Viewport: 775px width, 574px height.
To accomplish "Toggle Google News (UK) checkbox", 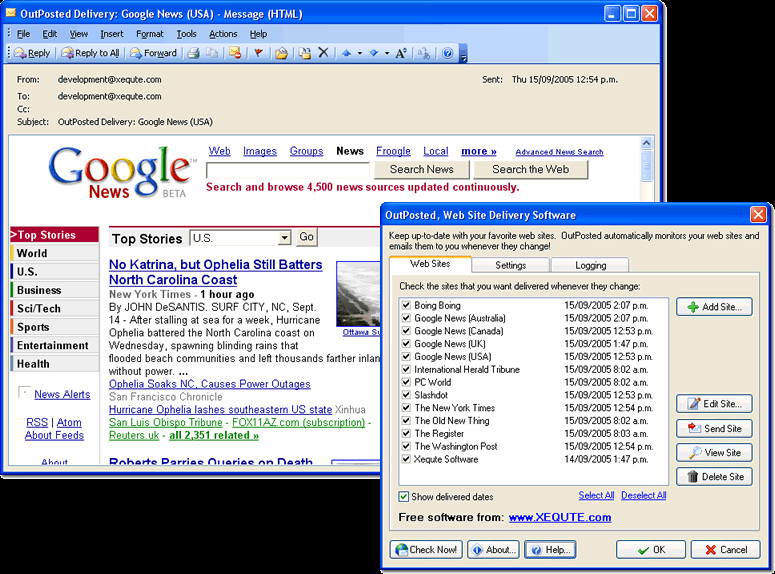I will click(406, 344).
